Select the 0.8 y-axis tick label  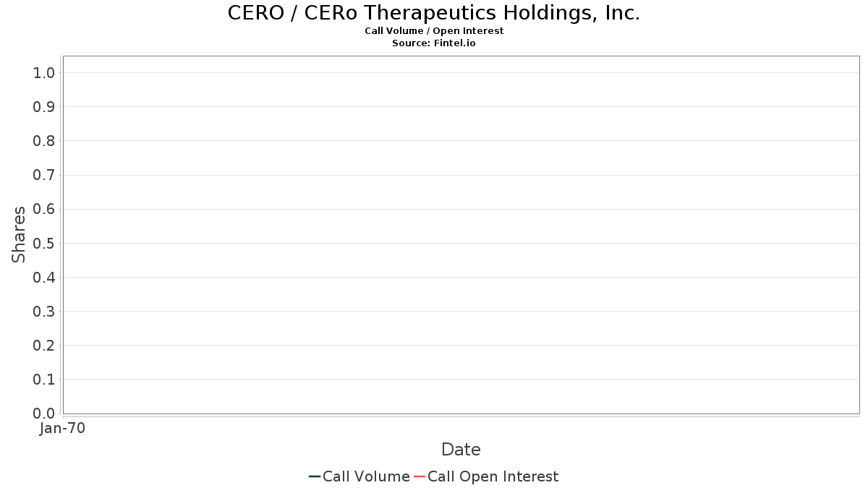[x=44, y=141]
